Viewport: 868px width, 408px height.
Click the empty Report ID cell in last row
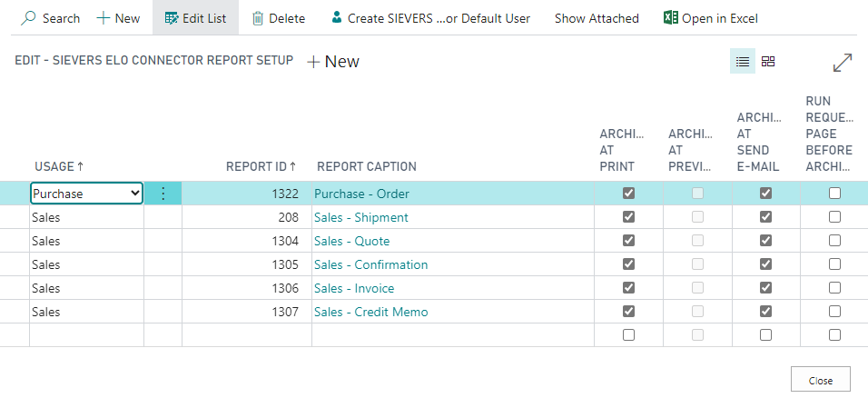pos(246,335)
